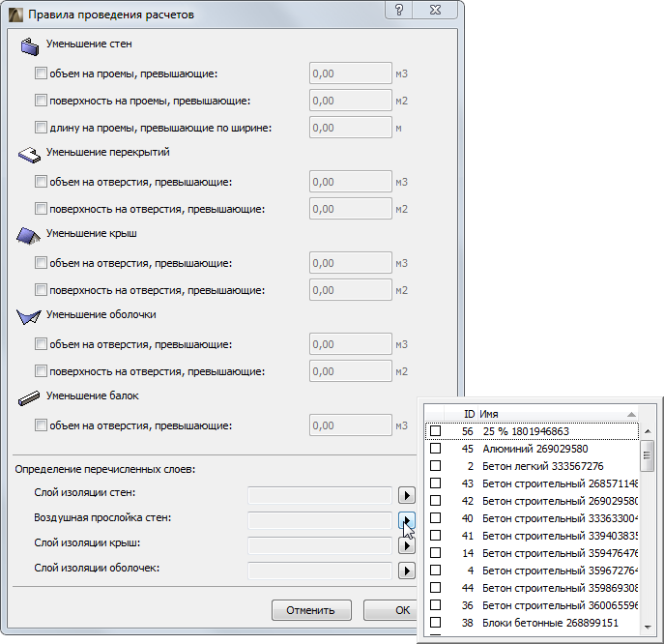Tick checkbox of ID 42 Бетон строительный
The image size is (664, 644).
435,500
